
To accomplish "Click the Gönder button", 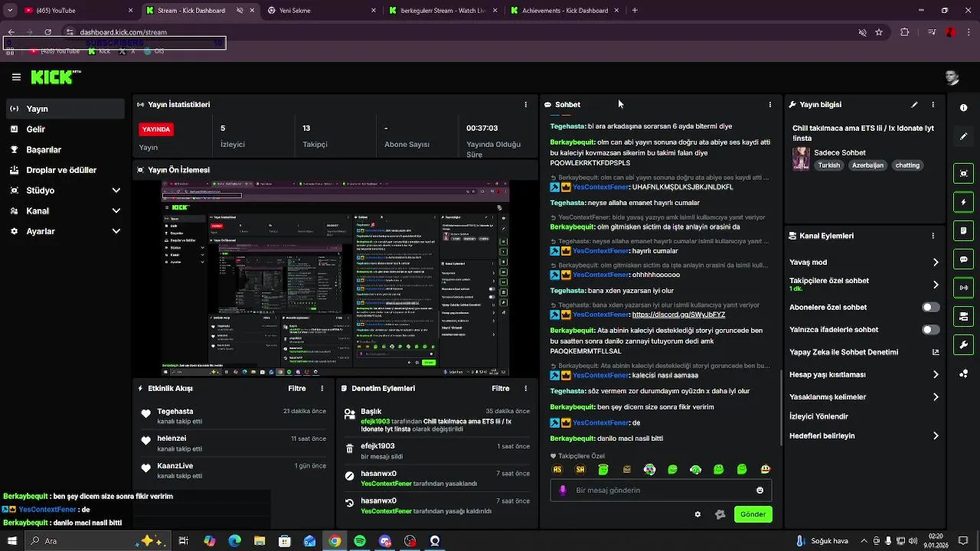I will pyautogui.click(x=753, y=514).
